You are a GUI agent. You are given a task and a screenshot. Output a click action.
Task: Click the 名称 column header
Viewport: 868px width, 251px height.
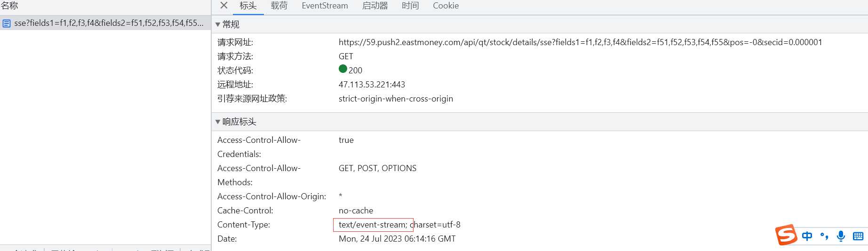tap(9, 6)
